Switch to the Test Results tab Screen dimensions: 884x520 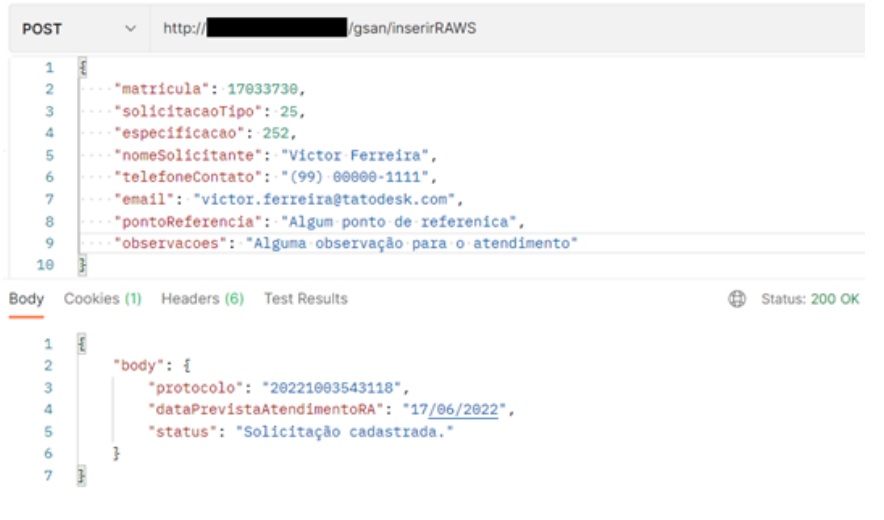[305, 299]
